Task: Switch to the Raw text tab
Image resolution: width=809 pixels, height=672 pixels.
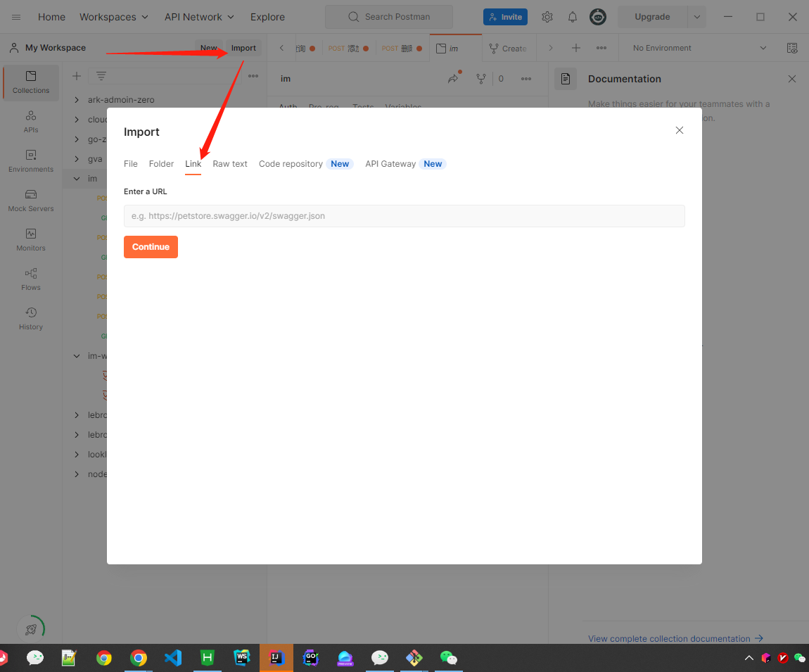Action: (229, 164)
